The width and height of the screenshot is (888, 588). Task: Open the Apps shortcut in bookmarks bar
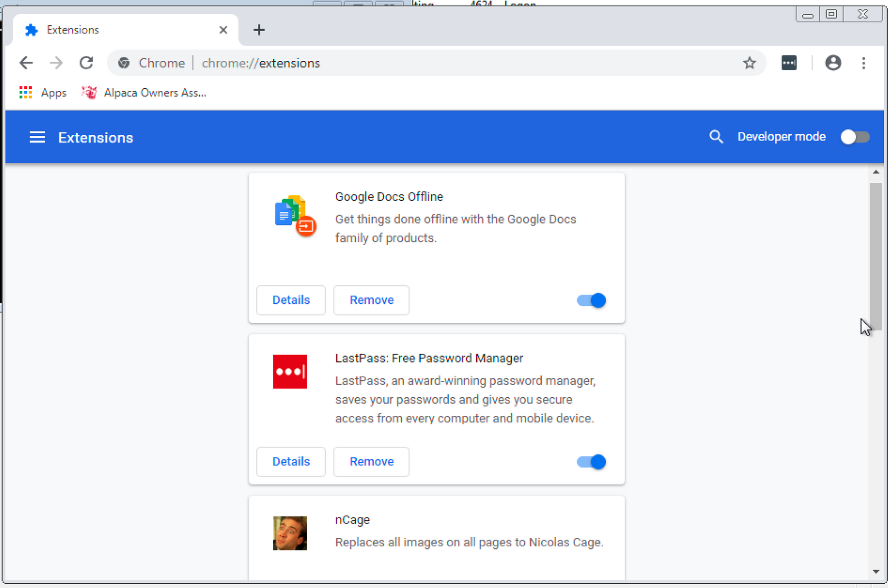point(43,92)
